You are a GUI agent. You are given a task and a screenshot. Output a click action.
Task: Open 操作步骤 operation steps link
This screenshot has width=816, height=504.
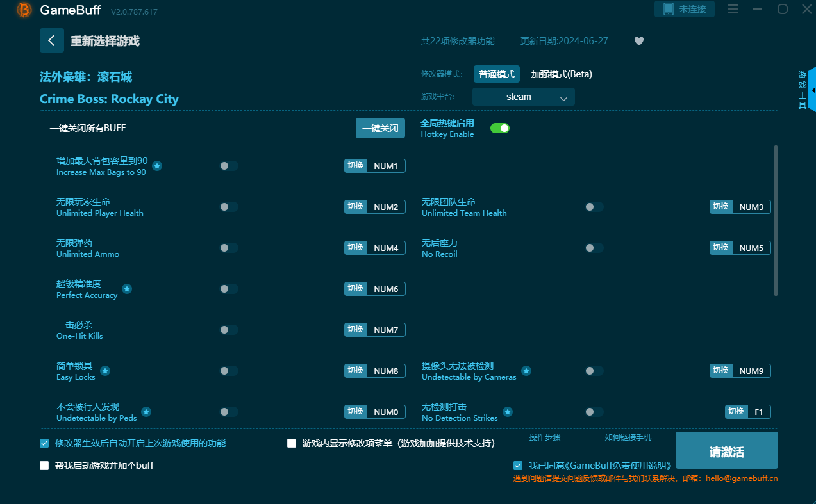(545, 437)
